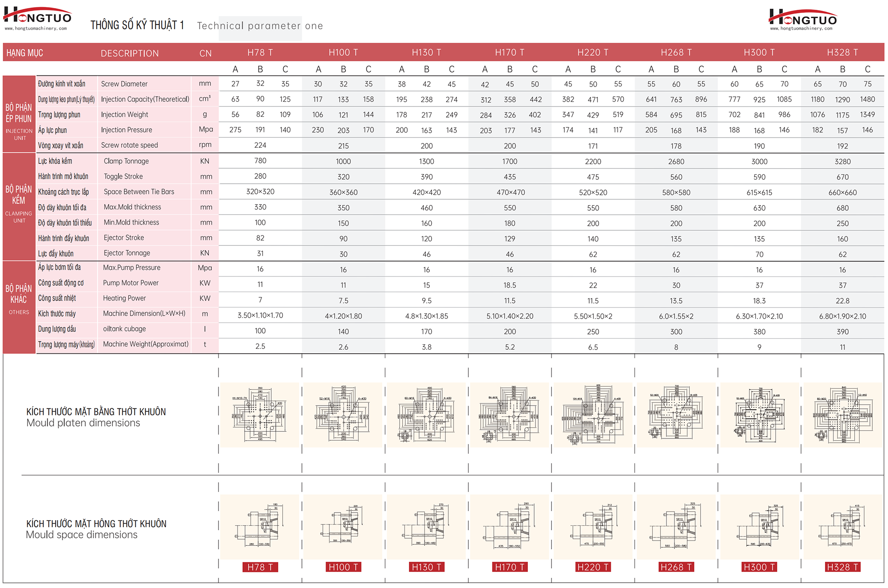Image resolution: width=888 pixels, height=588 pixels.
Task: Click the red H170 T label at bottom
Action: [x=510, y=567]
